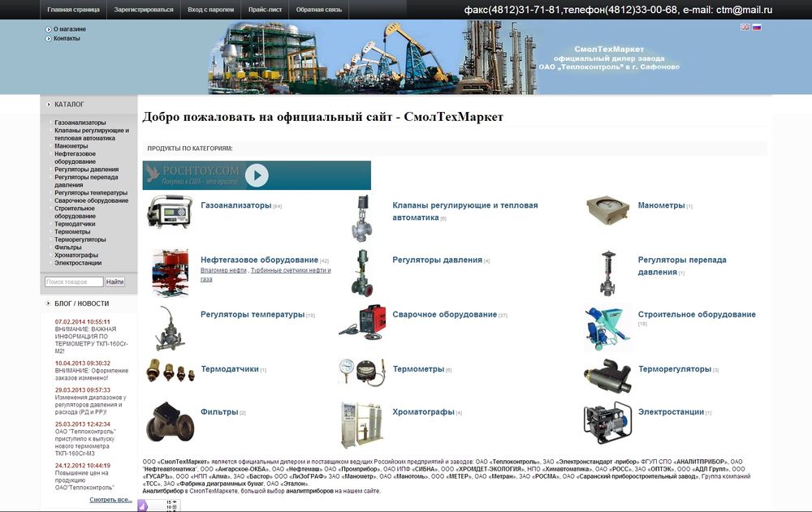
Task: Open news item dated 25.03.2013
Action: pyautogui.click(x=85, y=438)
